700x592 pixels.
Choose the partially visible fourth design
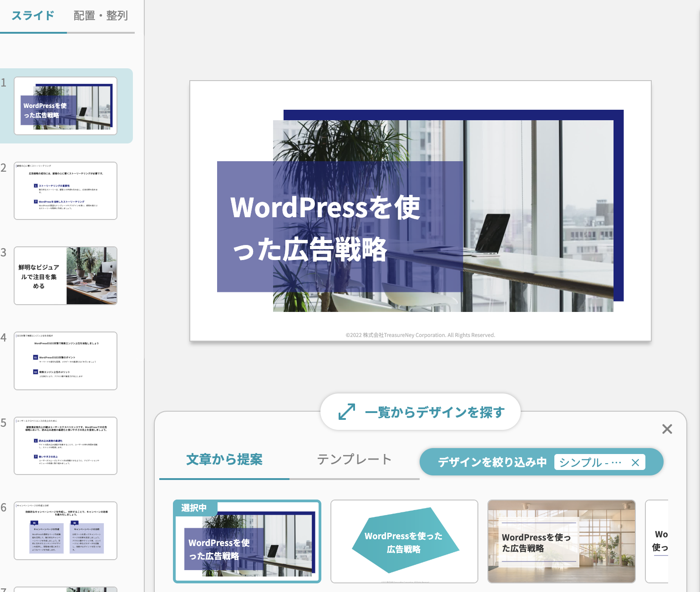(657, 541)
